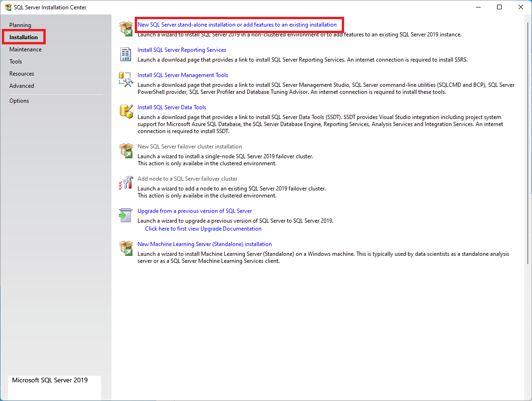Launch New Machine Learning Server (Standalone) installation
The image size is (532, 401).
click(x=204, y=244)
